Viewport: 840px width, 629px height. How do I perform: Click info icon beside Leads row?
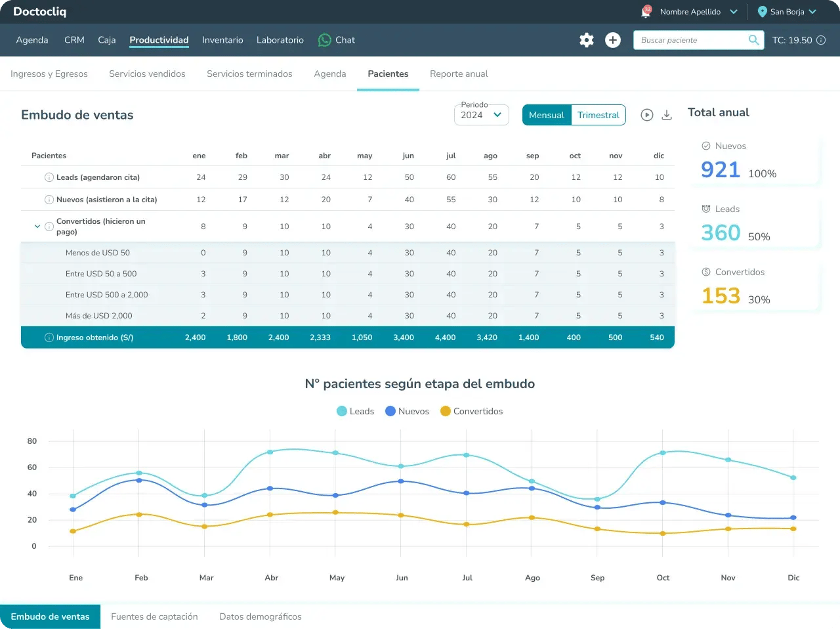(x=49, y=177)
